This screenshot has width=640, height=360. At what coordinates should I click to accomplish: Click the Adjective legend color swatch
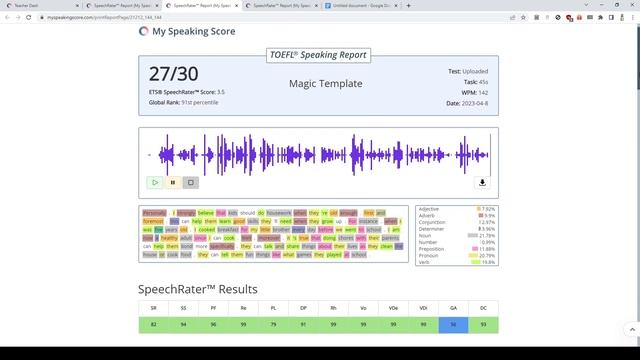[x=479, y=209]
